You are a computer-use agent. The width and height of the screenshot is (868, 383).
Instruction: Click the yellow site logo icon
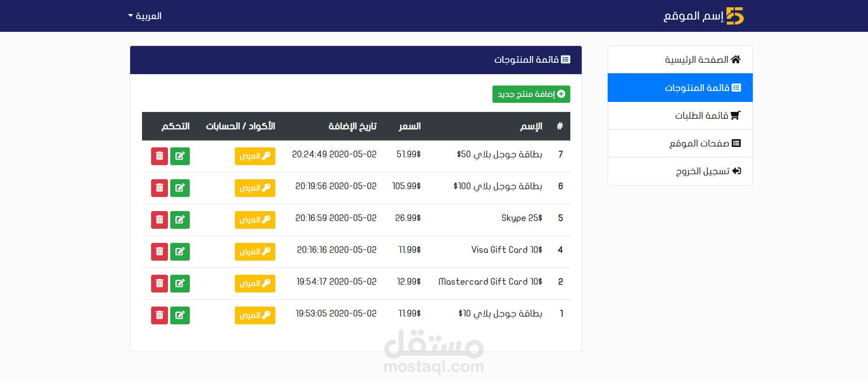[735, 16]
